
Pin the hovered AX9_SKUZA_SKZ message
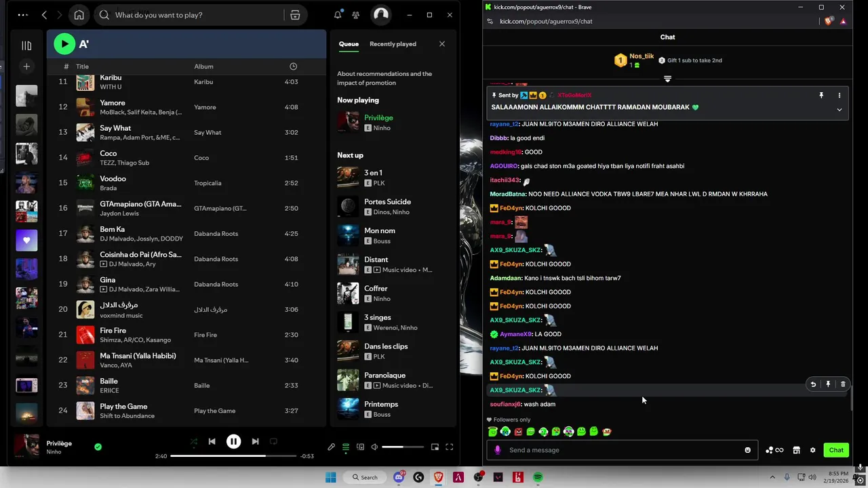(x=828, y=384)
